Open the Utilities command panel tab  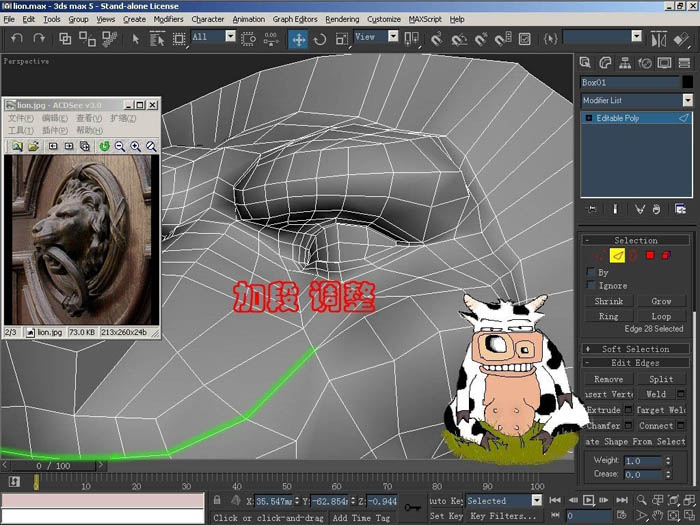coord(684,63)
